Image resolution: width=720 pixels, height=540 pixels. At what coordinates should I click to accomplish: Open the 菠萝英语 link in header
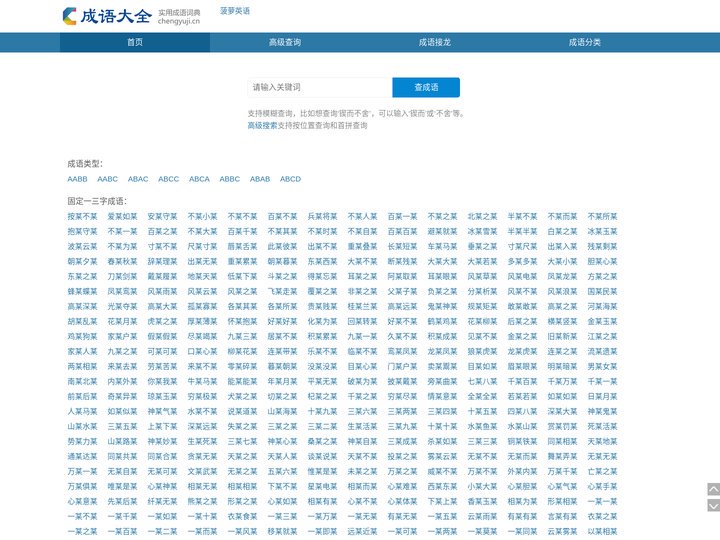click(x=235, y=11)
